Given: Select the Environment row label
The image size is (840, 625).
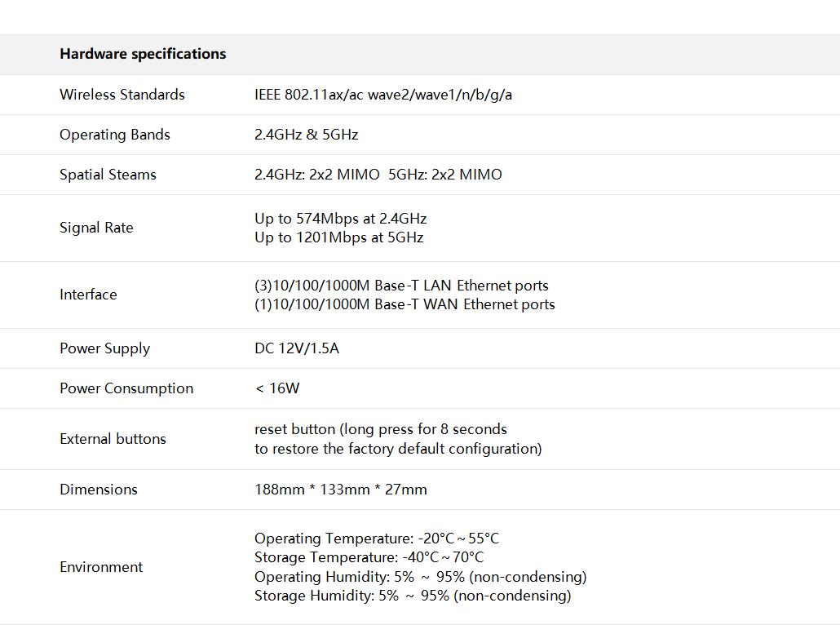Looking at the screenshot, I should pyautogui.click(x=101, y=567).
